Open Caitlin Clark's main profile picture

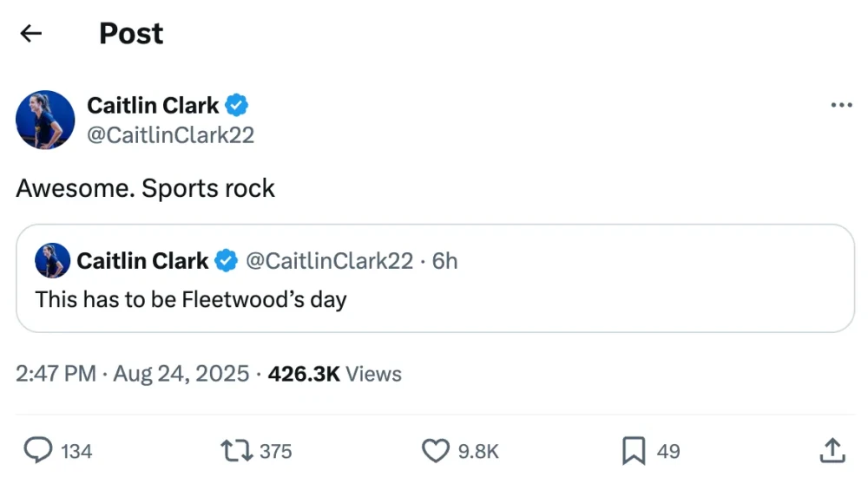pyautogui.click(x=45, y=120)
